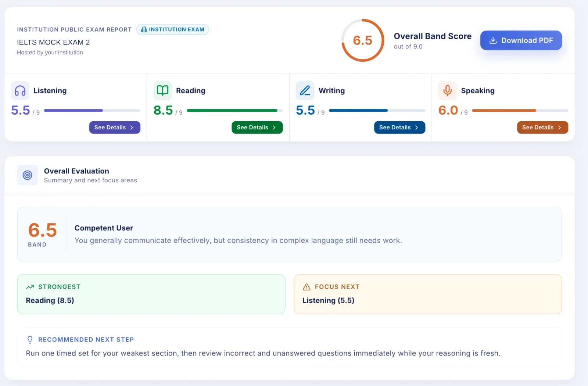Click the Writing 5.5 score value
Viewport: 588px width, 386px height.
pyautogui.click(x=305, y=110)
